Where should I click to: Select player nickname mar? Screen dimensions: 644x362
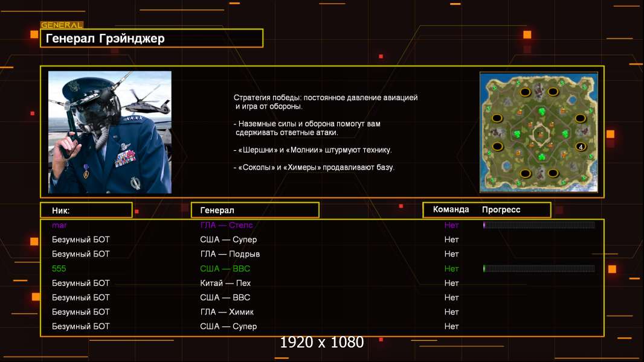[x=59, y=225]
